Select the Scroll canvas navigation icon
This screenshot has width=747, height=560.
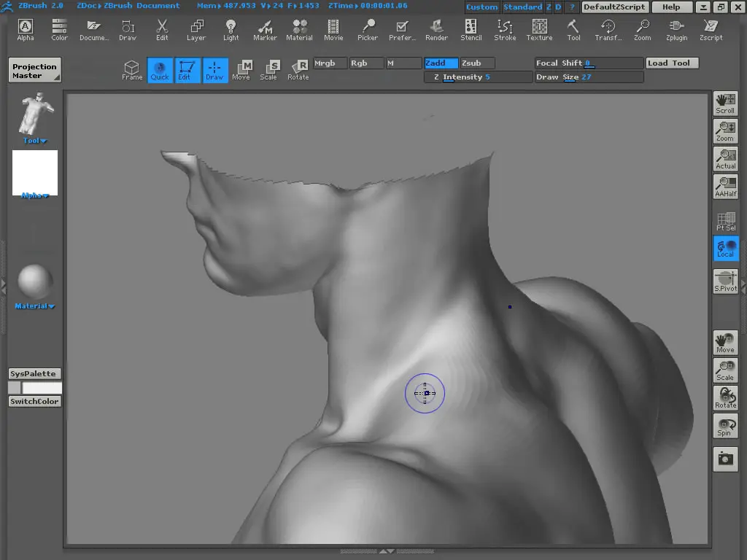(725, 104)
